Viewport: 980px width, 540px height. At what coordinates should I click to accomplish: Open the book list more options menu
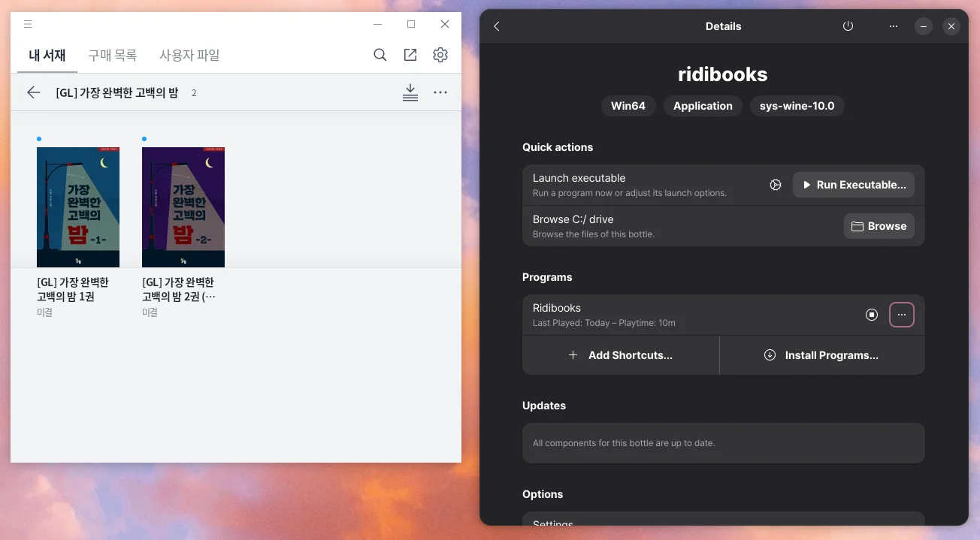coord(440,92)
